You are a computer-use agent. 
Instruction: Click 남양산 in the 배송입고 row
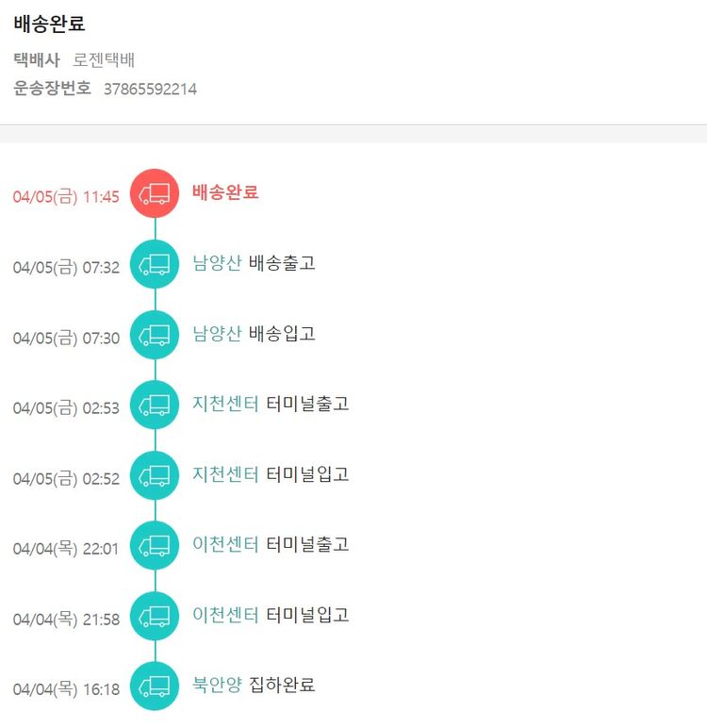pyautogui.click(x=217, y=334)
